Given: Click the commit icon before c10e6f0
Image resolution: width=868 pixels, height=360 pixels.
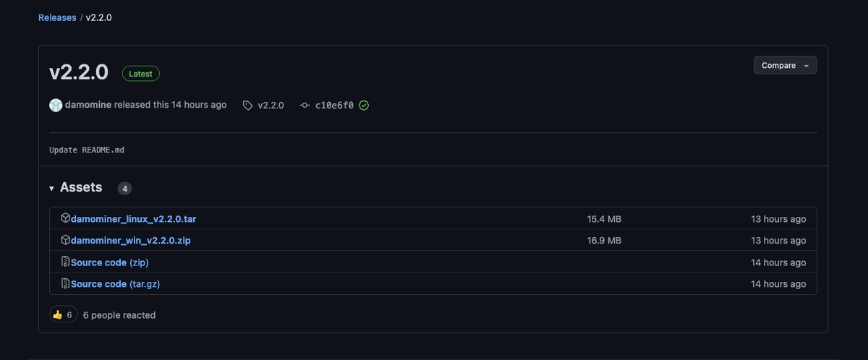Looking at the screenshot, I should [x=304, y=106].
